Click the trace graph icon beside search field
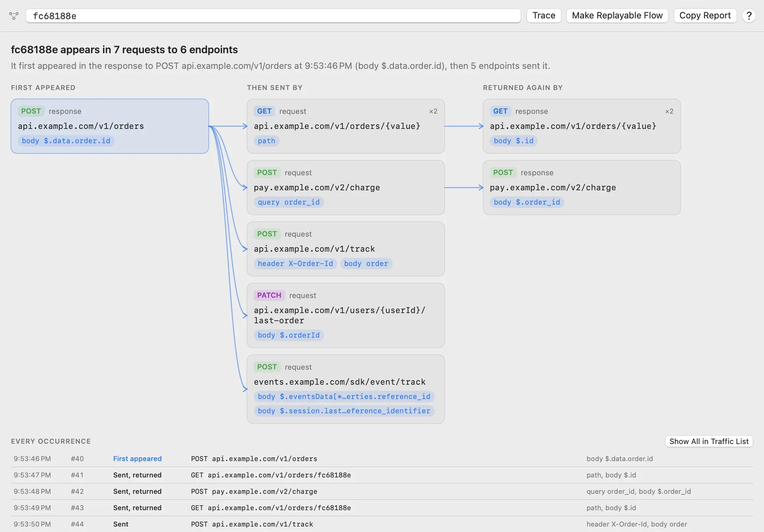Viewport: 764px width, 532px height. [14, 16]
